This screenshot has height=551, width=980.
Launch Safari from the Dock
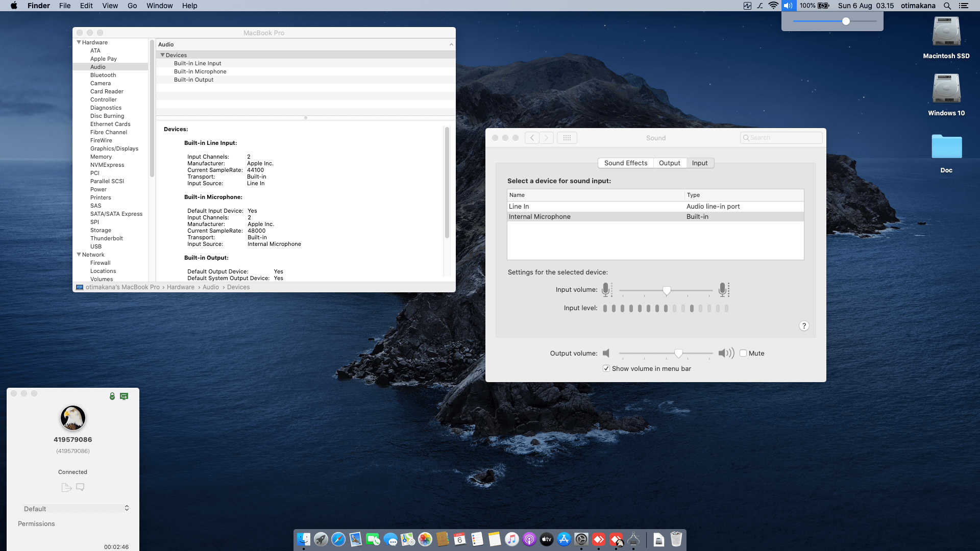(x=338, y=539)
